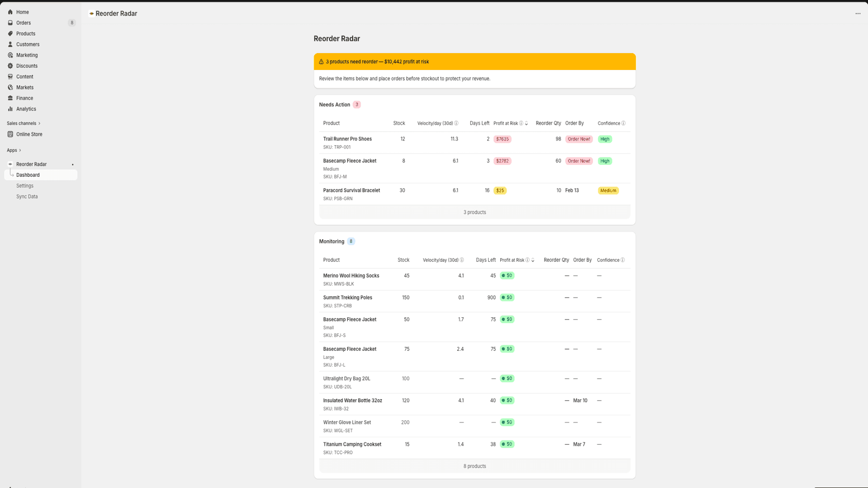Click the Confidence info icon in Needs Action
The height and width of the screenshot is (488, 868).
pyautogui.click(x=623, y=123)
